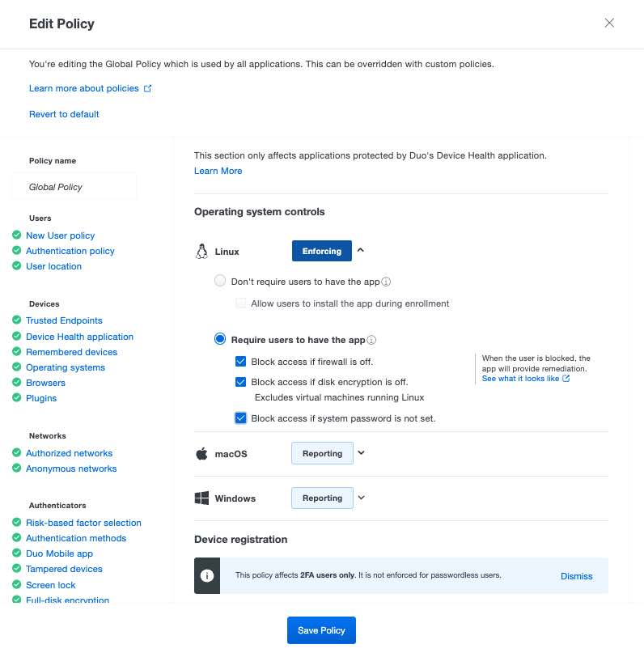The width and height of the screenshot is (644, 653).
Task: Uncheck Block access if system password not set
Action: click(x=240, y=418)
